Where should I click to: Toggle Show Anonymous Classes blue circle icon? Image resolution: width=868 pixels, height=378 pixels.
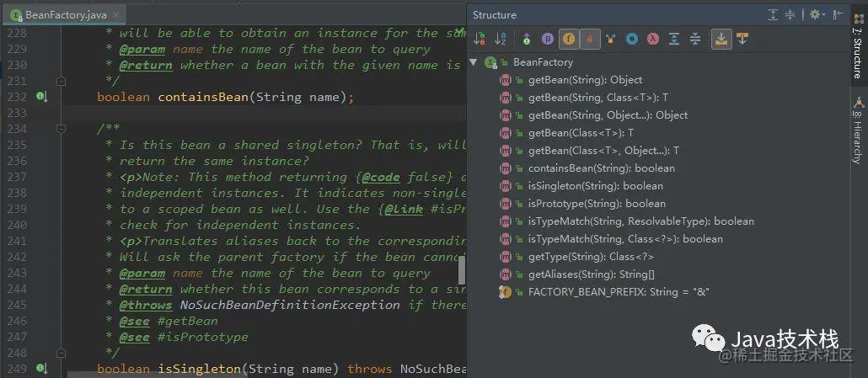(632, 39)
